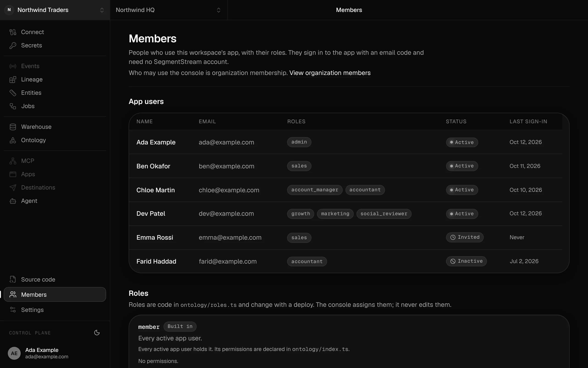Viewport: 588px width, 368px height.
Task: Click the growth role badge
Action: tap(301, 214)
